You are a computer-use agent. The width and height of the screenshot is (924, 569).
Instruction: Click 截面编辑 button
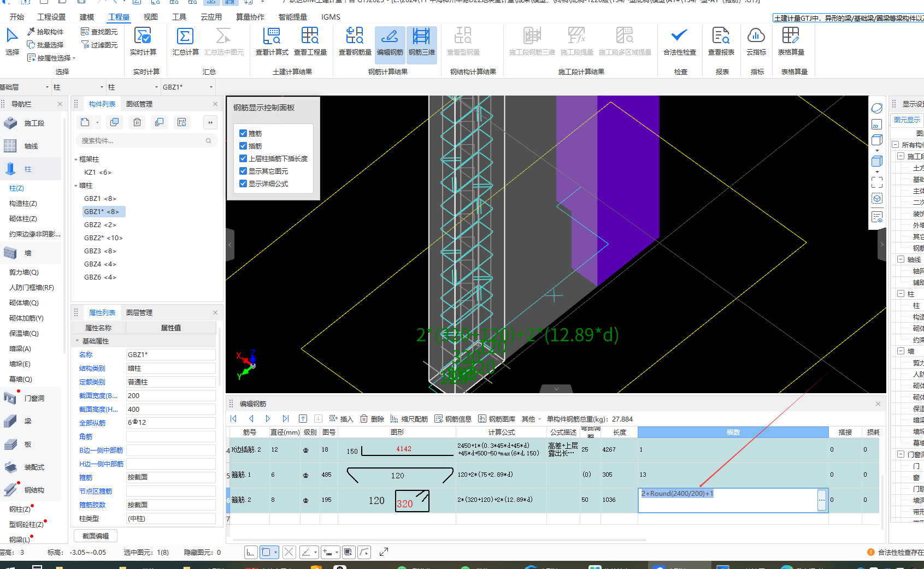pyautogui.click(x=96, y=536)
